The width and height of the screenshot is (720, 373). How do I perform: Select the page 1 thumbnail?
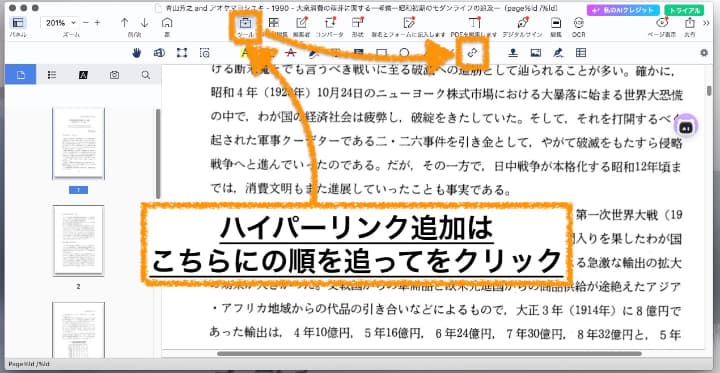79,143
